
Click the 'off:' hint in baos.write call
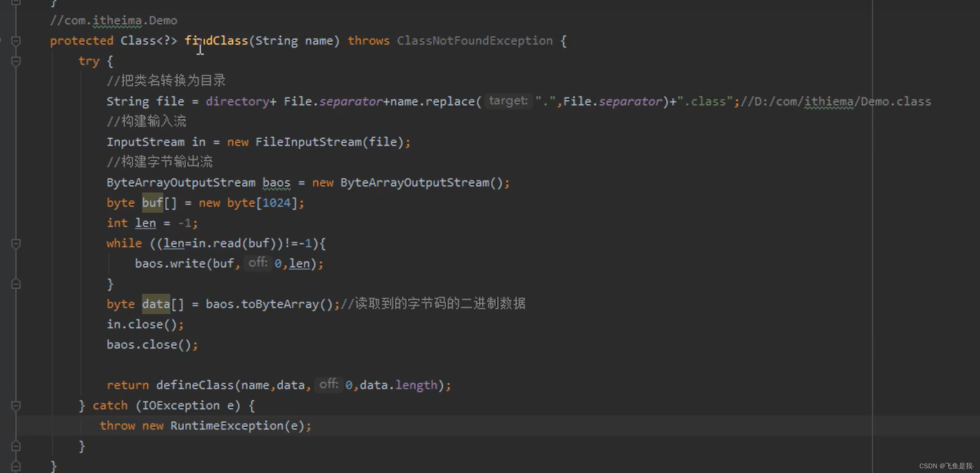point(258,263)
